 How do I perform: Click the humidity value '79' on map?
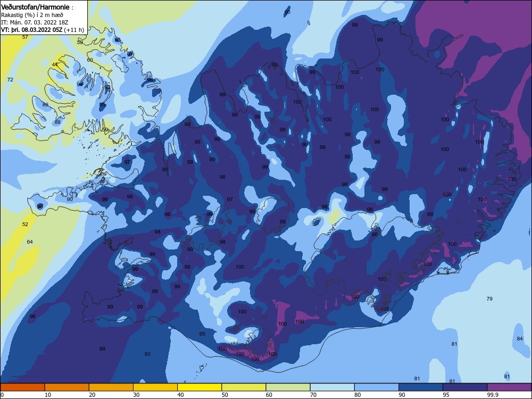pos(489,299)
